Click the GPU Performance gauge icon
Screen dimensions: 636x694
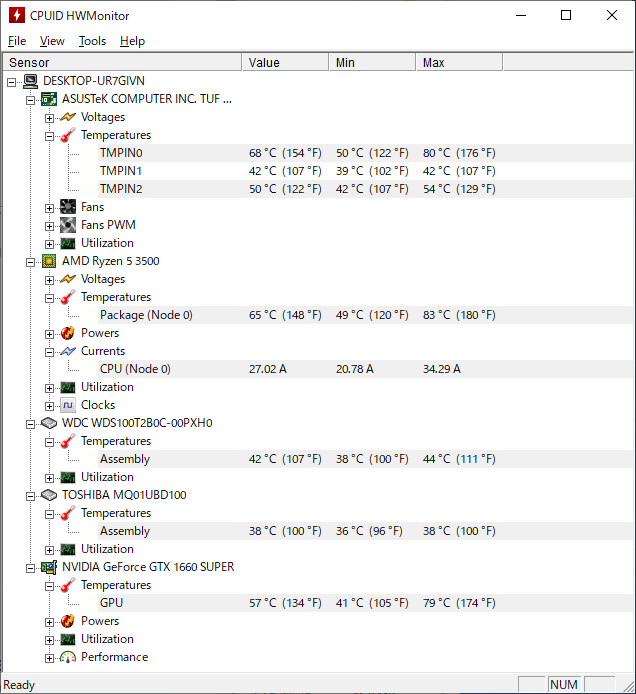coord(68,657)
